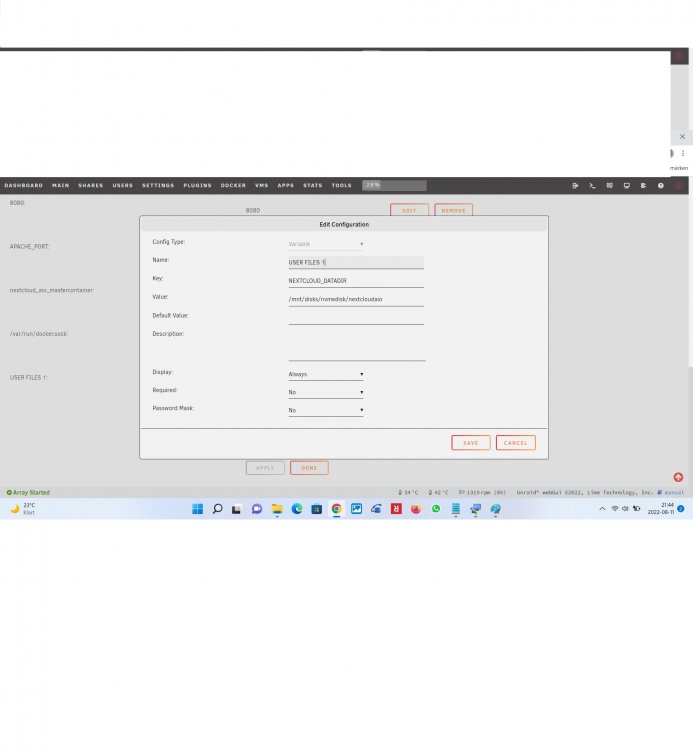Screen dimensions: 693x750
Task: Click the progress bar in Unraid header
Action: pos(394,185)
